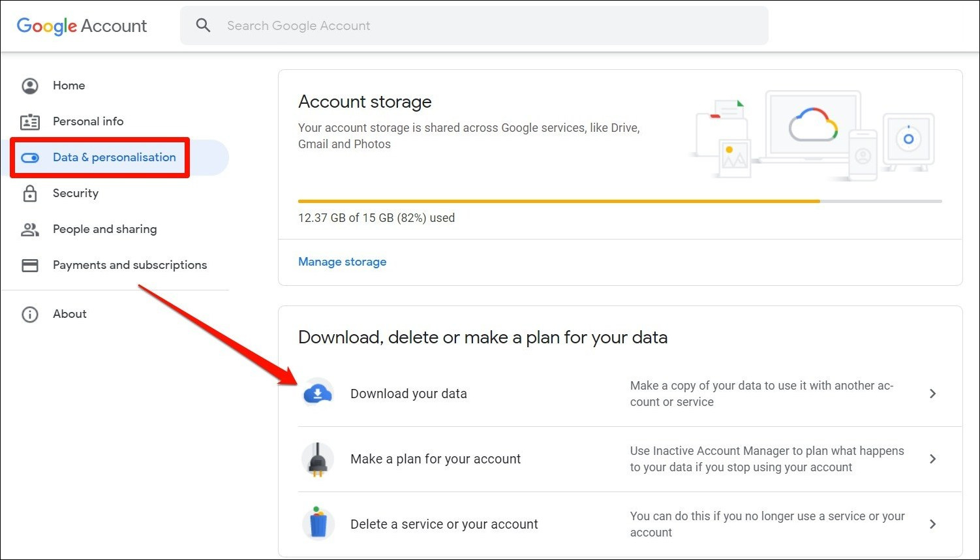980x560 pixels.
Task: Click the search magnifier icon
Action: coord(204,25)
